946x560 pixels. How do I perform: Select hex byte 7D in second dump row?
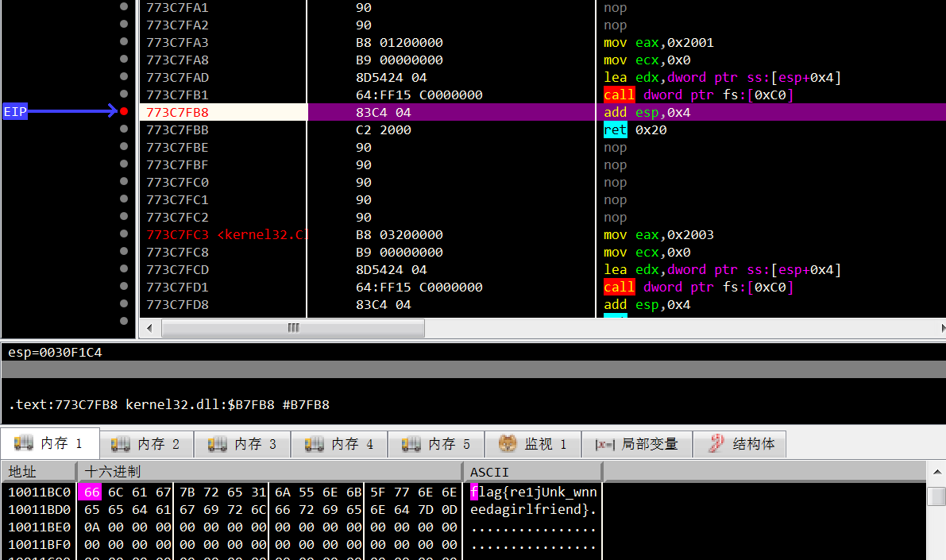click(x=425, y=510)
